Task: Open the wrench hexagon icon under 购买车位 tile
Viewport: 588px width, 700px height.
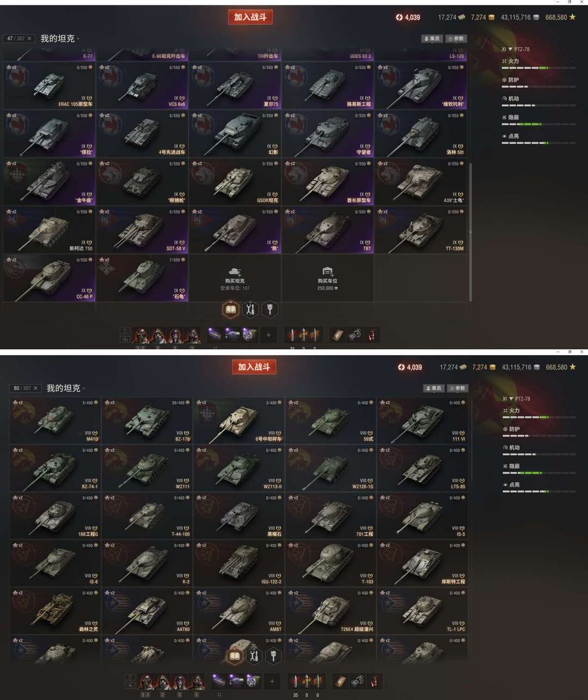Action: [250, 310]
